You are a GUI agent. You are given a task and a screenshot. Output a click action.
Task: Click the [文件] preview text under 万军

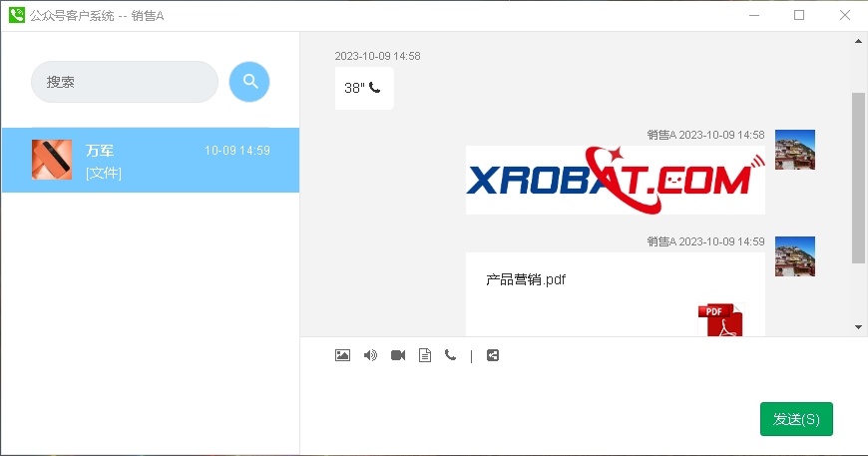[104, 174]
